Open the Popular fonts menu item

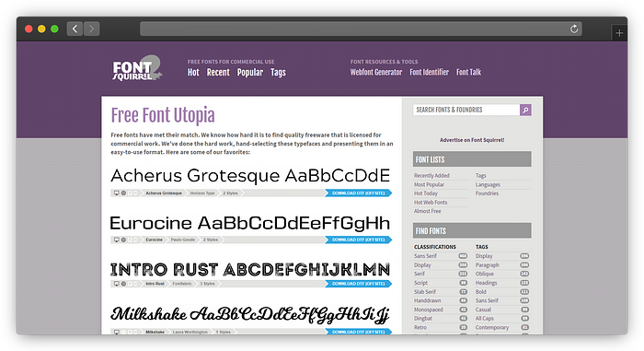tap(250, 73)
